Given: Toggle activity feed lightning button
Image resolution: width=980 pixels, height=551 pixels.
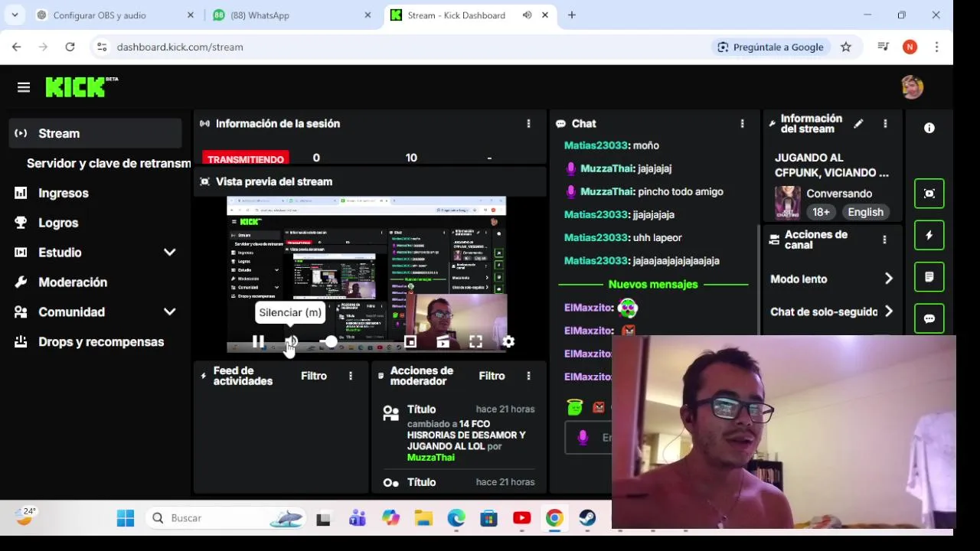Looking at the screenshot, I should [x=929, y=236].
